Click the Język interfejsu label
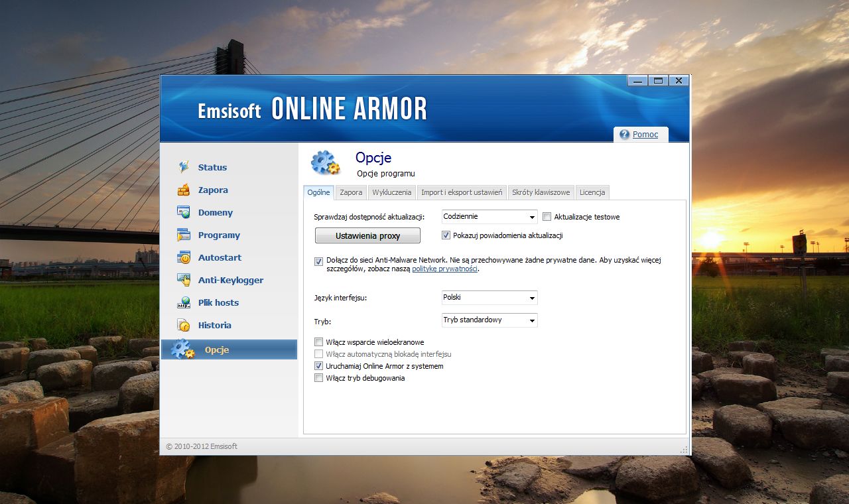The height and width of the screenshot is (504, 849). pyautogui.click(x=340, y=298)
